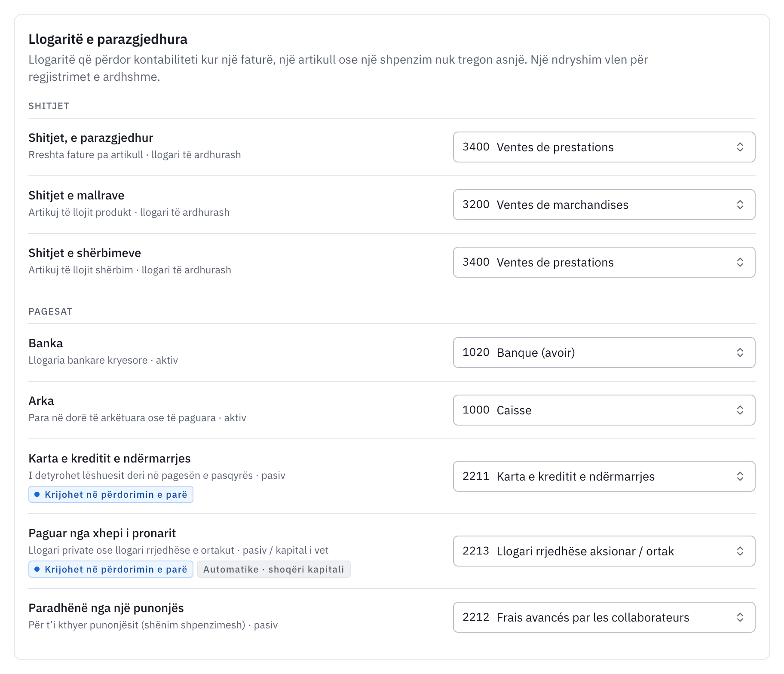Open the 2212 Frais avancés dropdown
Viewport: 784px width, 674px height.
click(x=604, y=617)
